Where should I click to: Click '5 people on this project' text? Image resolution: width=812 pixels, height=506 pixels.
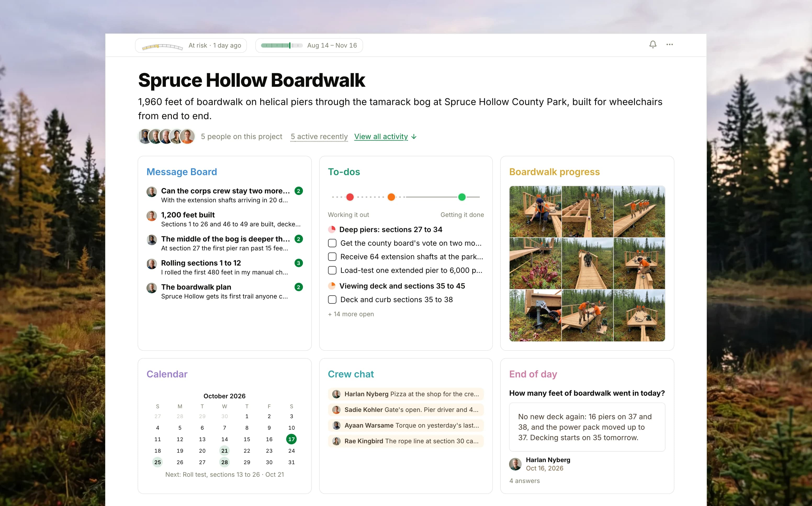(x=241, y=136)
